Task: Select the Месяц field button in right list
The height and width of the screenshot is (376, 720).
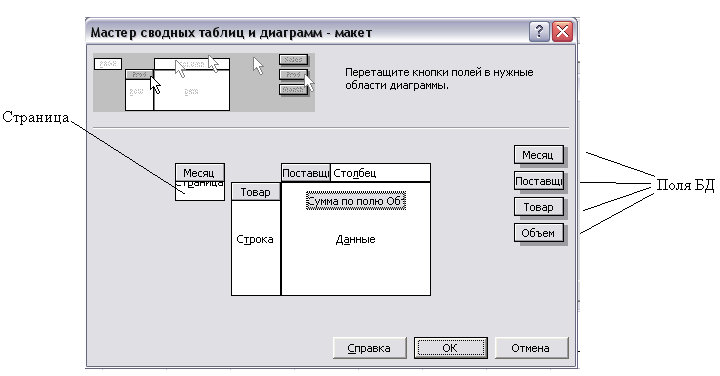Action: [x=539, y=155]
